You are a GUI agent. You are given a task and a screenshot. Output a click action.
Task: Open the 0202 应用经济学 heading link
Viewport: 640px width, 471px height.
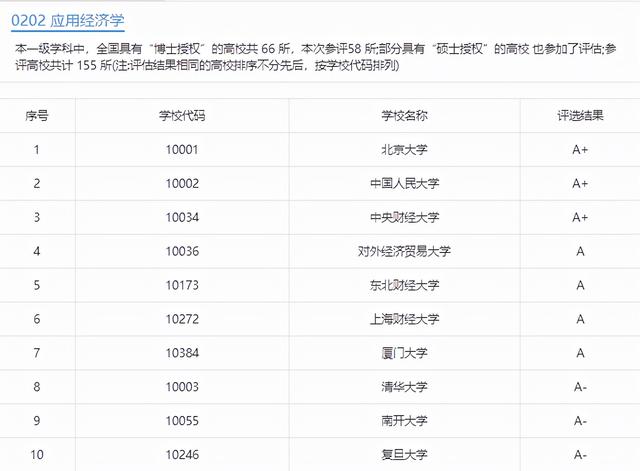point(68,20)
